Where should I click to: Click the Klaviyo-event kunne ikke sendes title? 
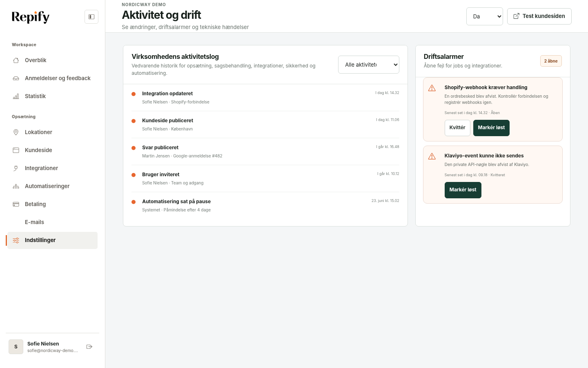(x=484, y=156)
